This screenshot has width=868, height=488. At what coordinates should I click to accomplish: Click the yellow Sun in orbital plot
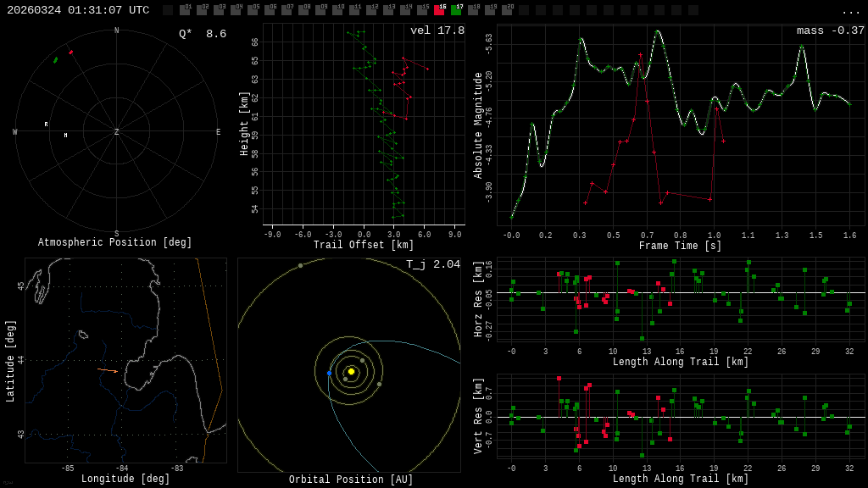point(351,371)
